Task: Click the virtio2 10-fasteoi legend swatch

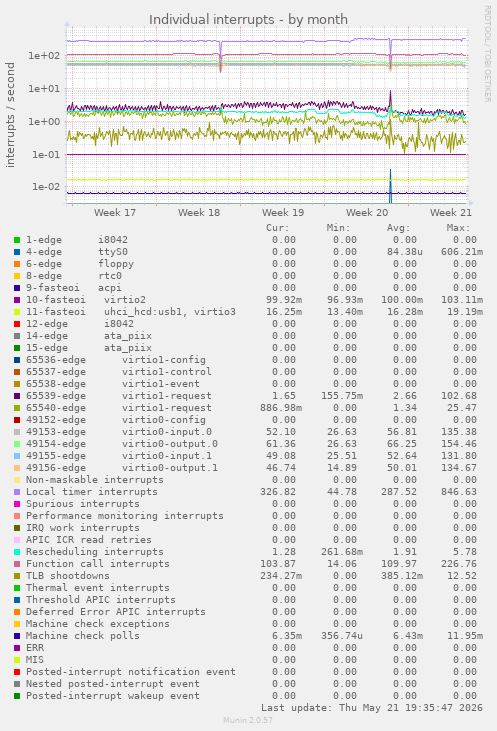Action: pos(17,300)
